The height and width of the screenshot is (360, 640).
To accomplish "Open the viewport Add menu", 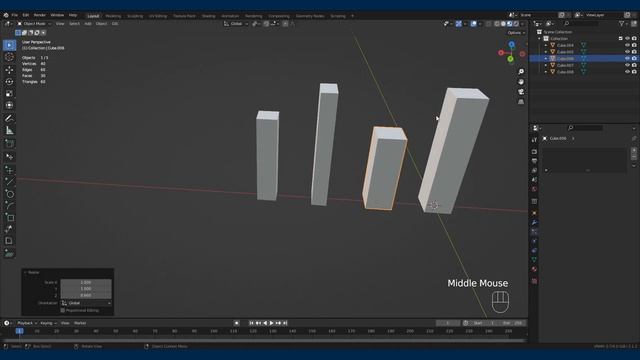I will tap(88, 24).
